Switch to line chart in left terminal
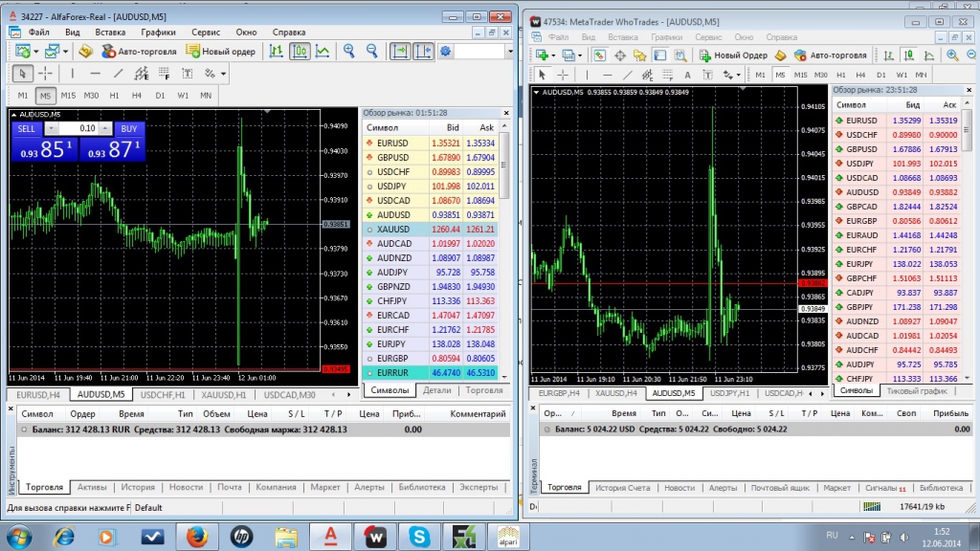Image resolution: width=980 pixels, height=551 pixels. [323, 52]
